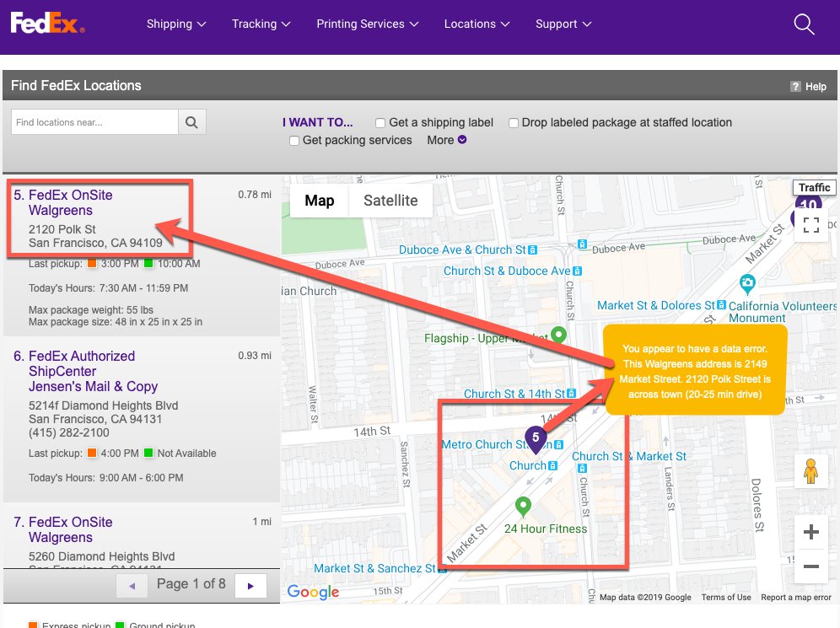Click "Map data ©2019 Google" text

pos(645,598)
